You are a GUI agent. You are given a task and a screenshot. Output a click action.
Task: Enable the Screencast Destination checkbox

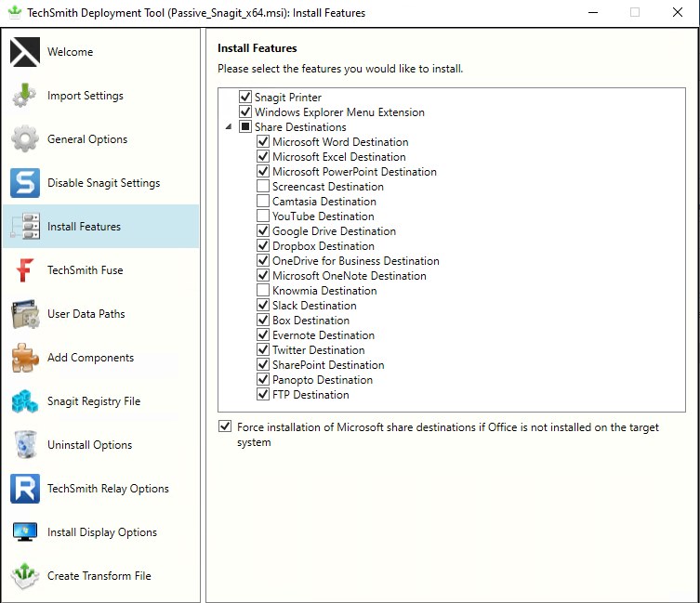263,186
